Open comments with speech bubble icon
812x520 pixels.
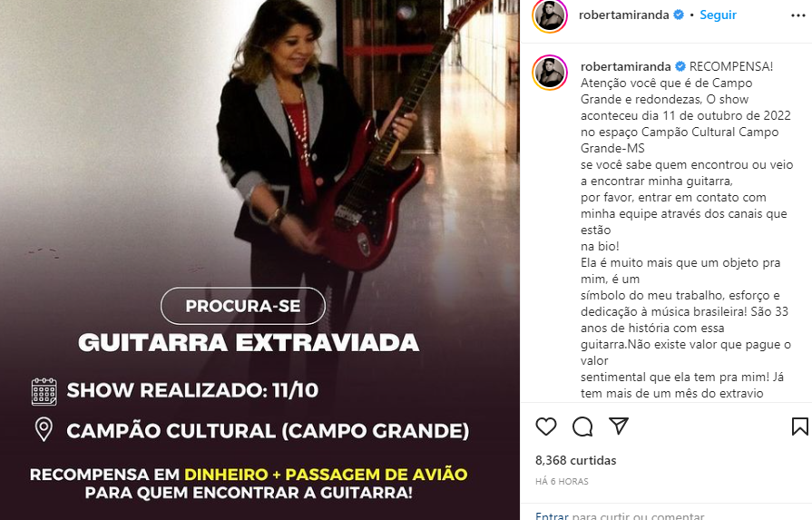pos(582,427)
